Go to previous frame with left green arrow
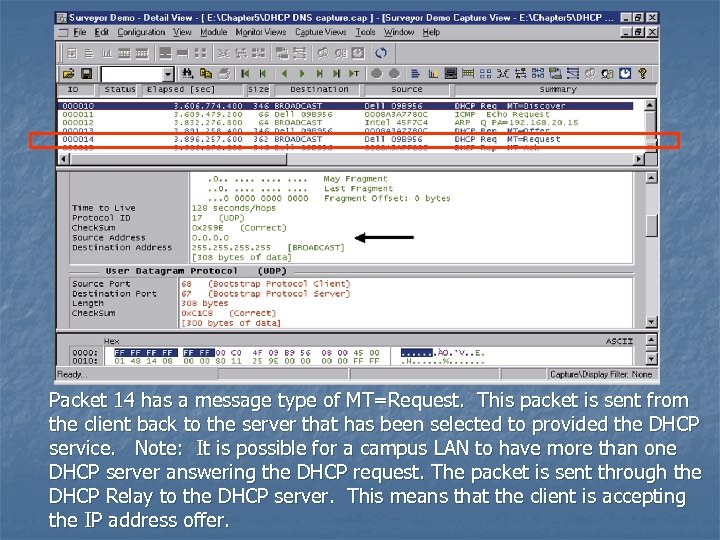This screenshot has height=540, width=720. coord(284,73)
